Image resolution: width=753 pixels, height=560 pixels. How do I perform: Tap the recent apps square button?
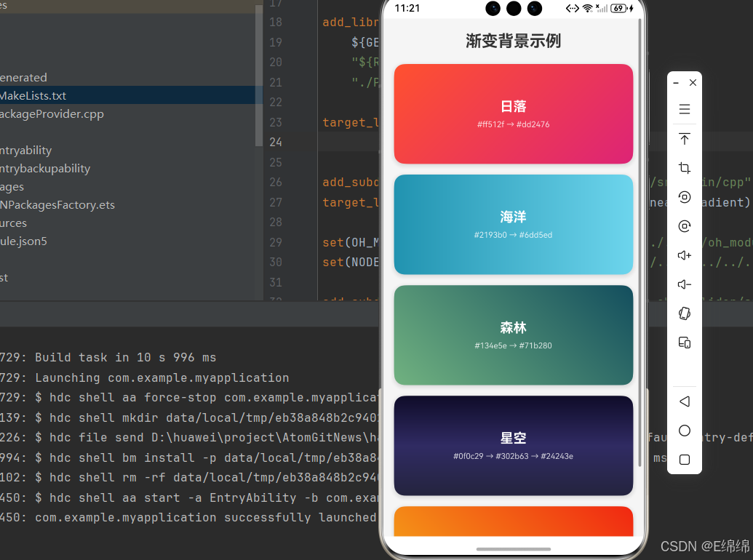(685, 460)
